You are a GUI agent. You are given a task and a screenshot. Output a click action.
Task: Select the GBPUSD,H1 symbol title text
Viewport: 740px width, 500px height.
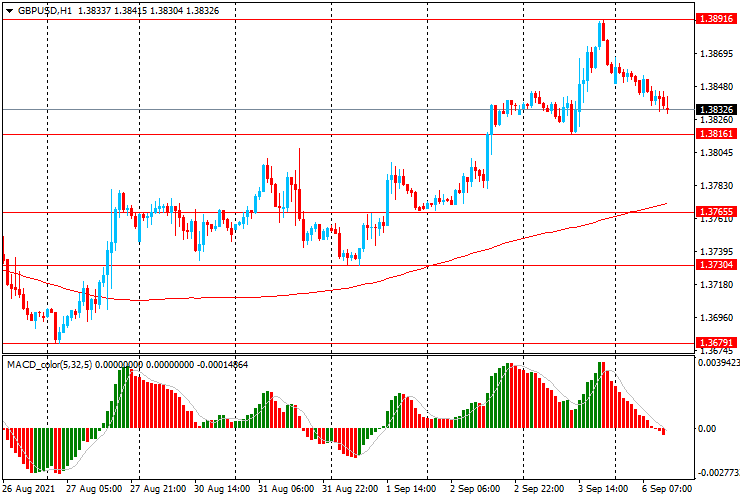pos(45,11)
